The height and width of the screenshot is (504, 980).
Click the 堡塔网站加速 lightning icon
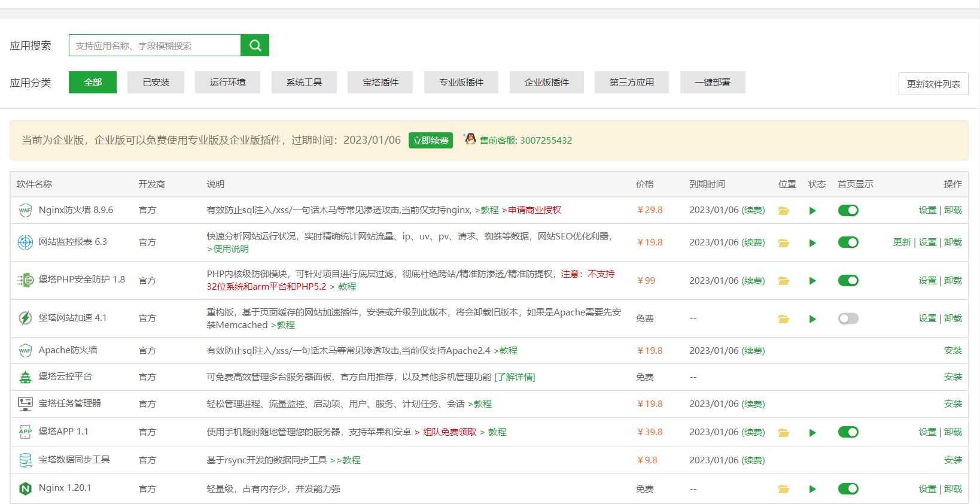(x=25, y=318)
